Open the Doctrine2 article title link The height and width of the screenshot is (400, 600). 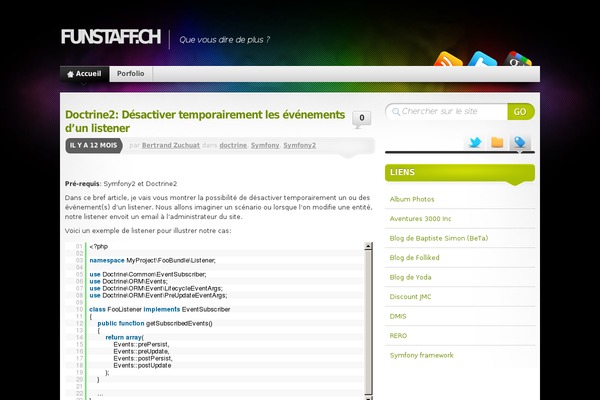(x=205, y=121)
